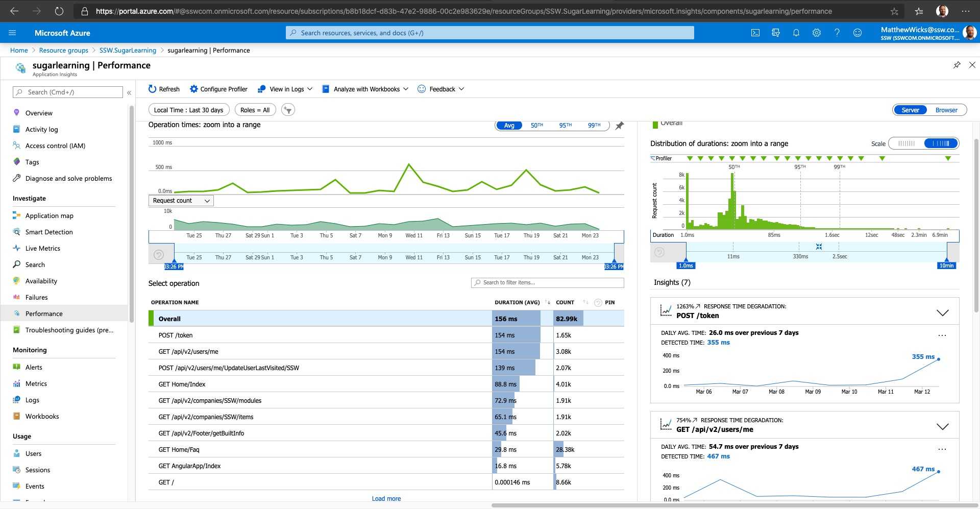Select the 95th percentile toggle
The image size is (980, 509).
pyautogui.click(x=565, y=126)
